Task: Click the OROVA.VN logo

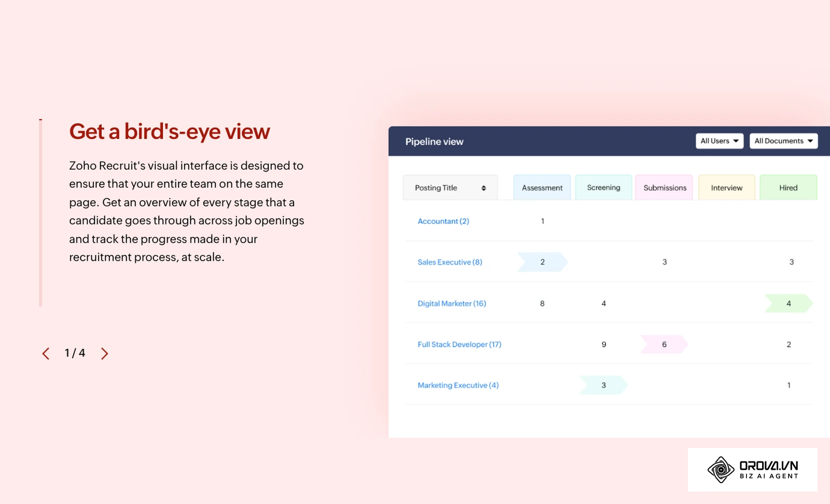Action: (x=753, y=470)
